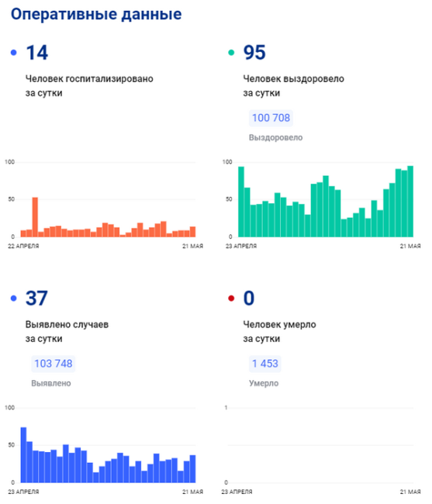432x504 pixels.
Task: Click the tallest orange hospitalization bar
Action: (35, 217)
